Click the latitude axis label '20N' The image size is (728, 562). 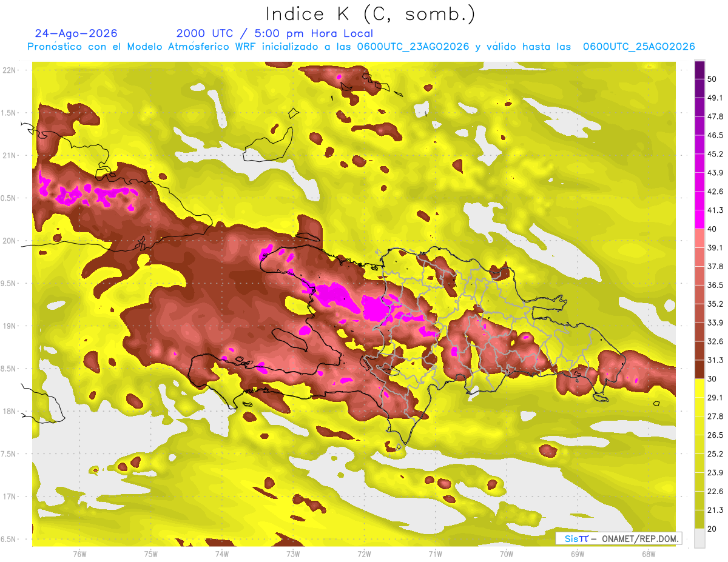click(10, 241)
